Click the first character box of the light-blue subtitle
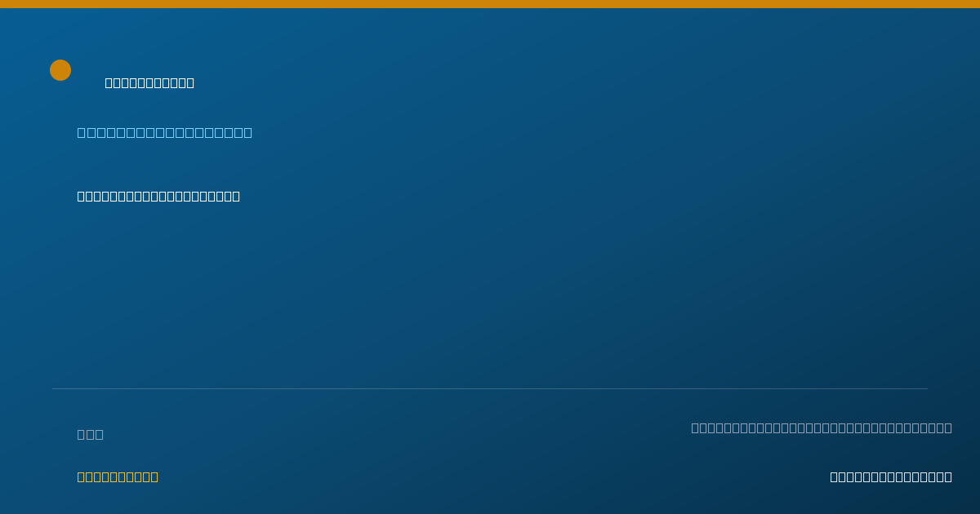980x514 pixels. coord(82,132)
